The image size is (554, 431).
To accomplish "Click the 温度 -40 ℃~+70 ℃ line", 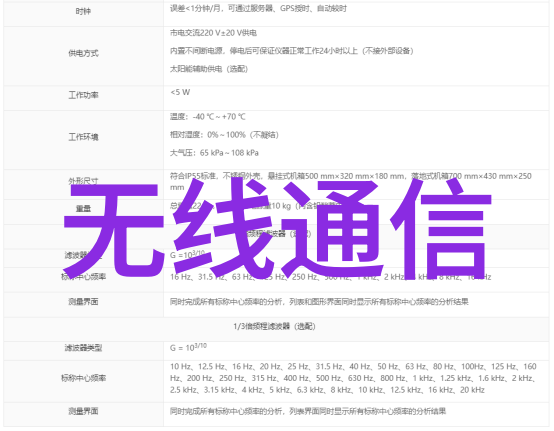I will click(208, 117).
